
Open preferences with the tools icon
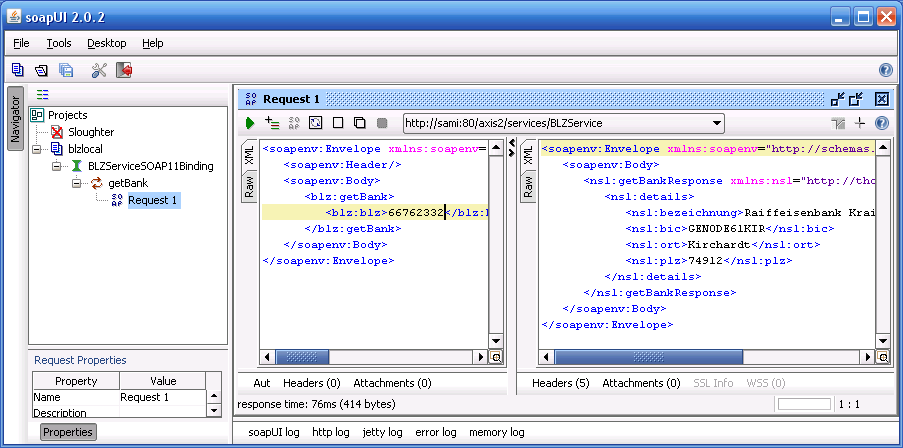coord(99,70)
